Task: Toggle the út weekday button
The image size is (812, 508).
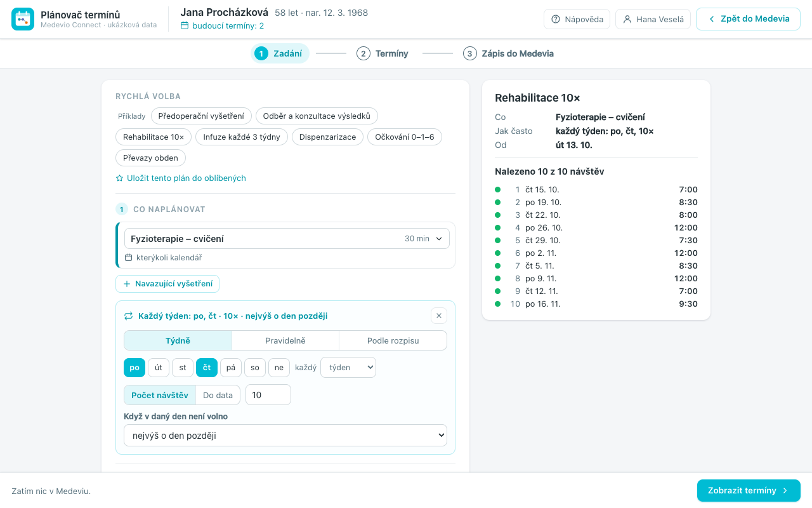Action: pyautogui.click(x=159, y=368)
